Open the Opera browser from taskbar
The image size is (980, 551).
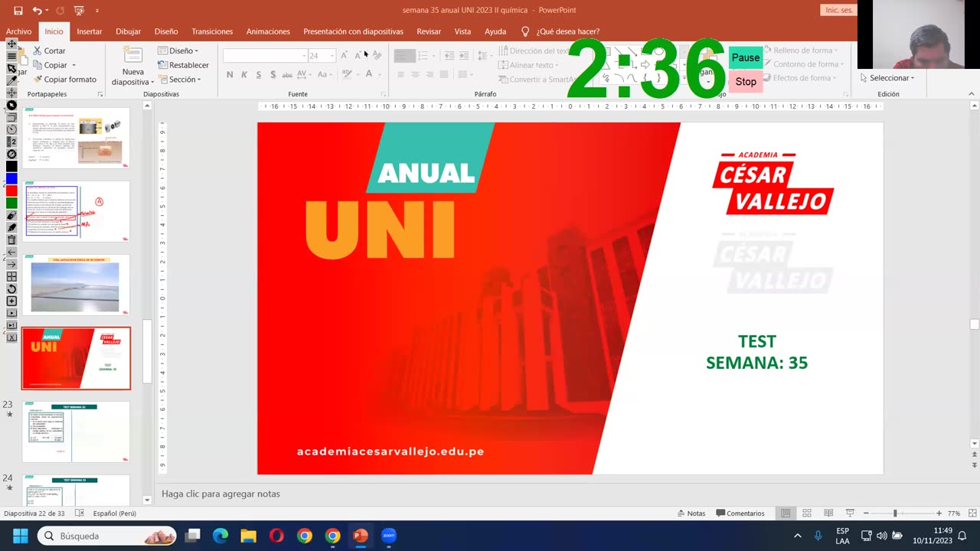coord(276,536)
